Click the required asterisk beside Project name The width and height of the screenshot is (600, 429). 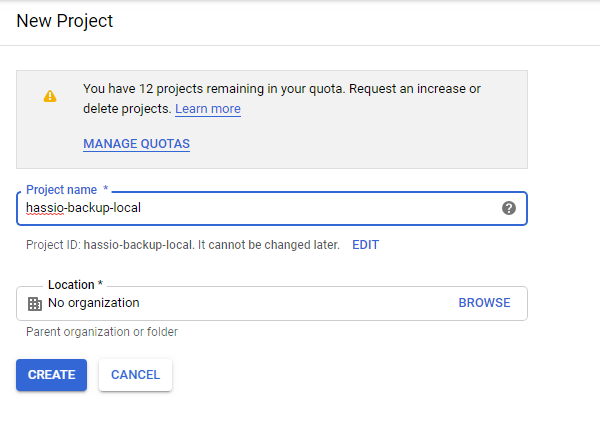pyautogui.click(x=106, y=188)
